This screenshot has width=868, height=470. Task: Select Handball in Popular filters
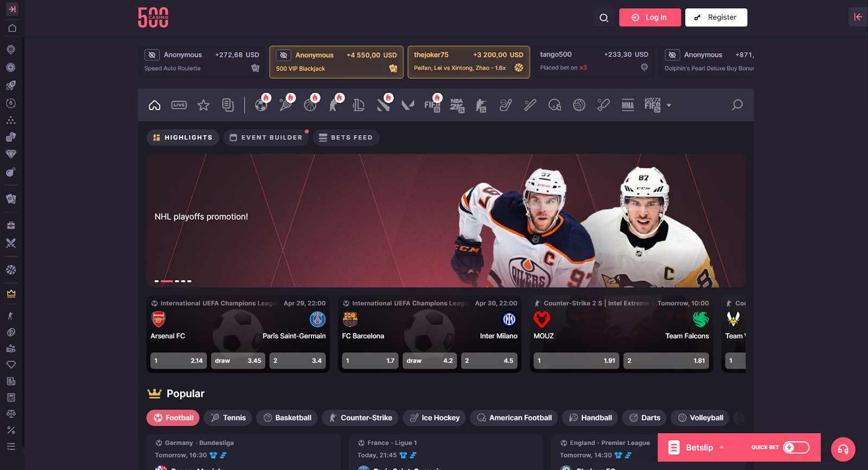(x=590, y=418)
